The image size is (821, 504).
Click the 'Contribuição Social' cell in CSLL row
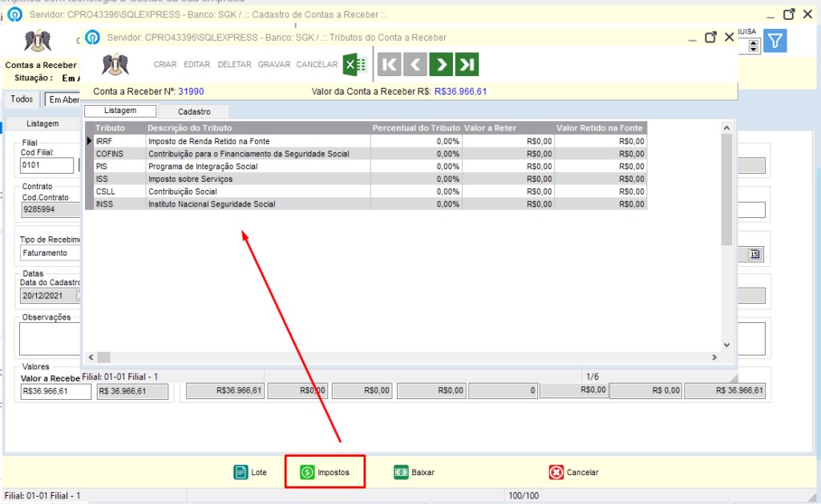258,192
